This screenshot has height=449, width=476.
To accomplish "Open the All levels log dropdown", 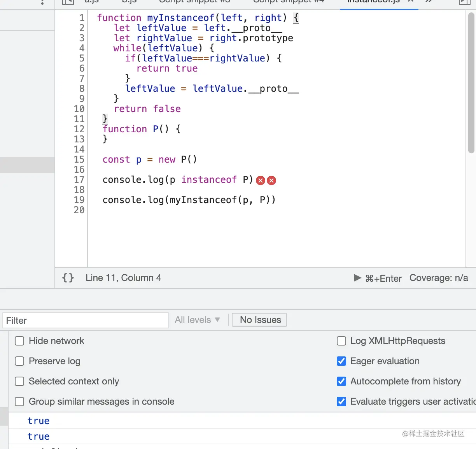I will pyautogui.click(x=197, y=320).
